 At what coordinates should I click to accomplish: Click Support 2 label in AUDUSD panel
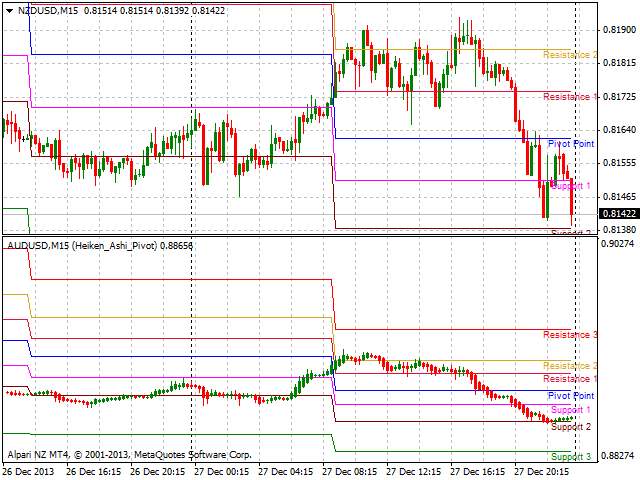[571, 427]
